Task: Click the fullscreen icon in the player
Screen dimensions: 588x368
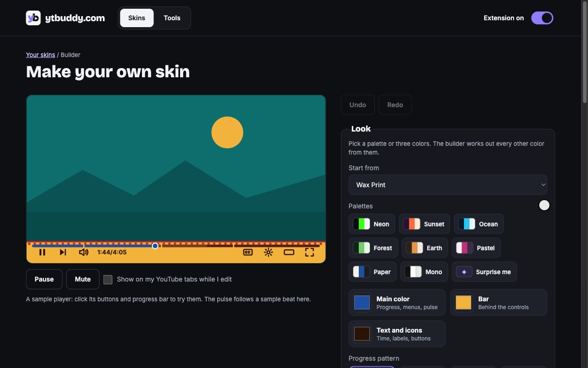Action: tap(310, 252)
